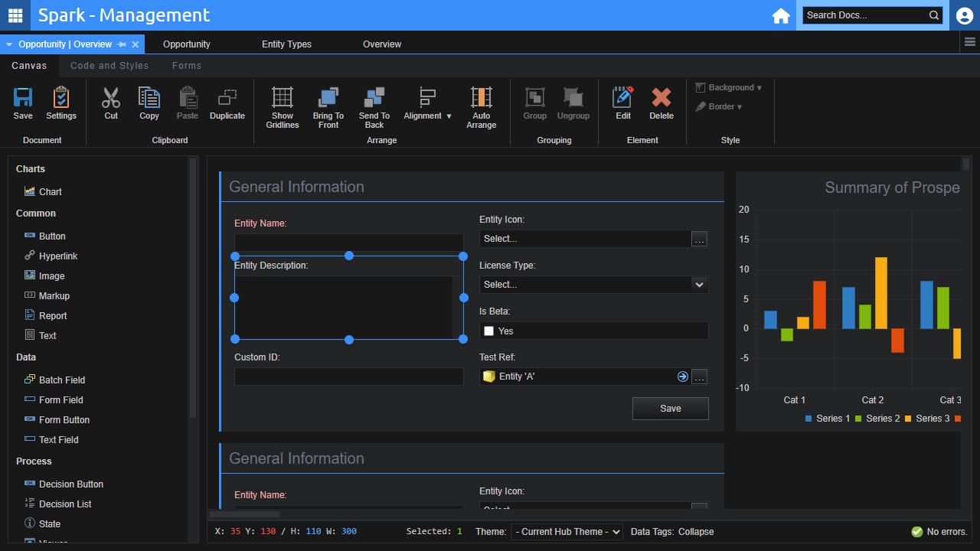Open Test Ref browse ellipsis button

[699, 377]
